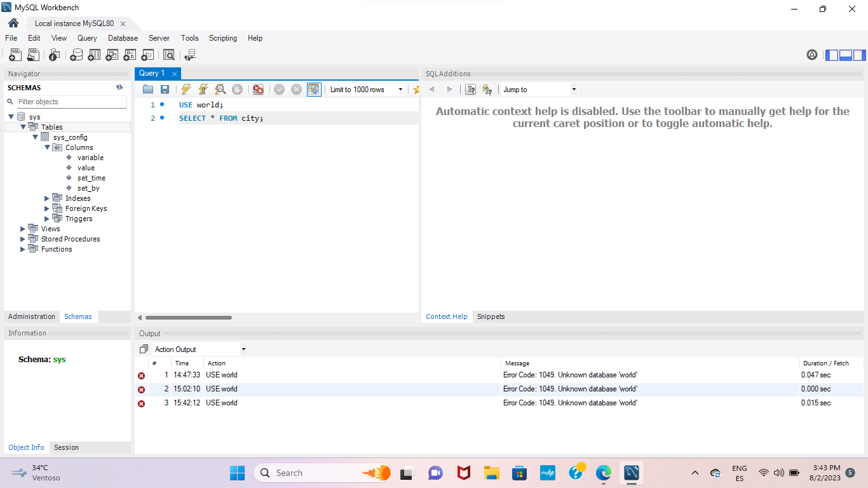Open the Query menu
This screenshot has height=488, width=868.
pos(87,38)
